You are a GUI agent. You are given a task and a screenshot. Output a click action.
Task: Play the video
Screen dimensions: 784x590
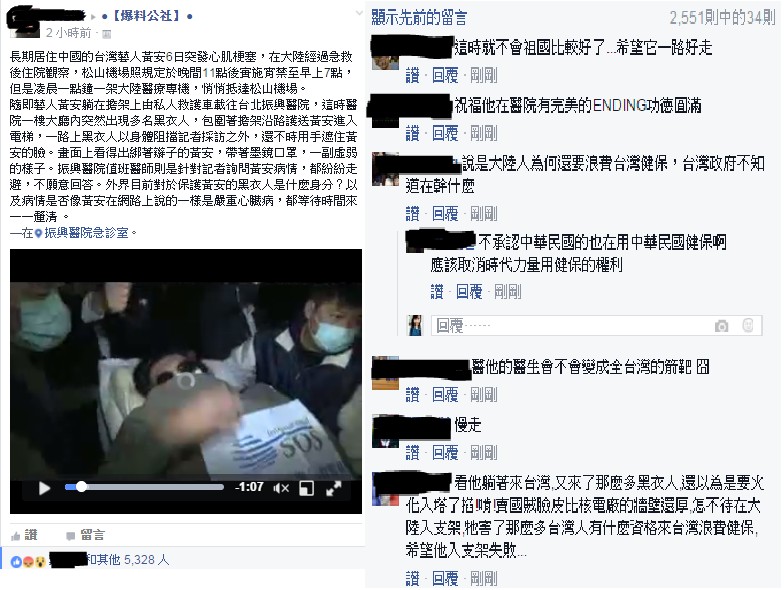44,488
